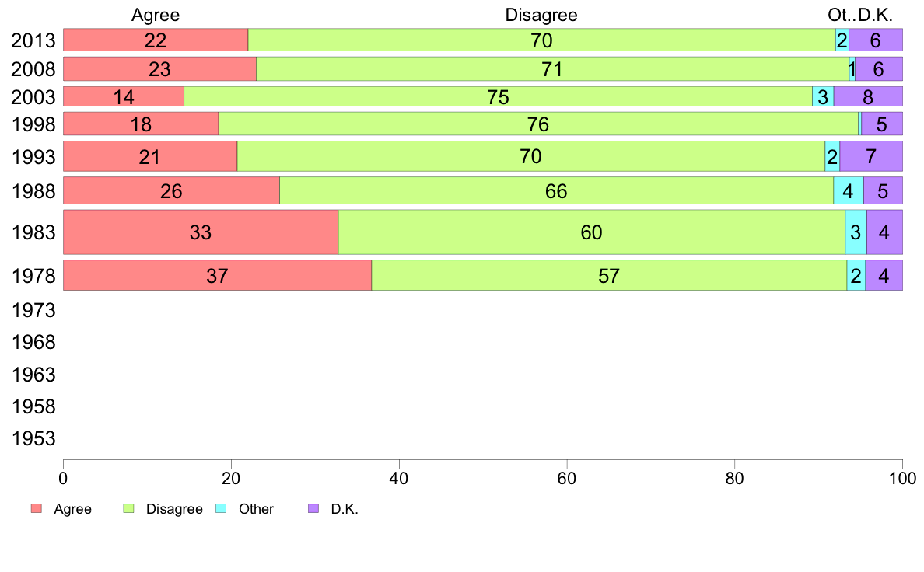Click the Disagree column header above bars
This screenshot has height=572, width=924.
541,15
